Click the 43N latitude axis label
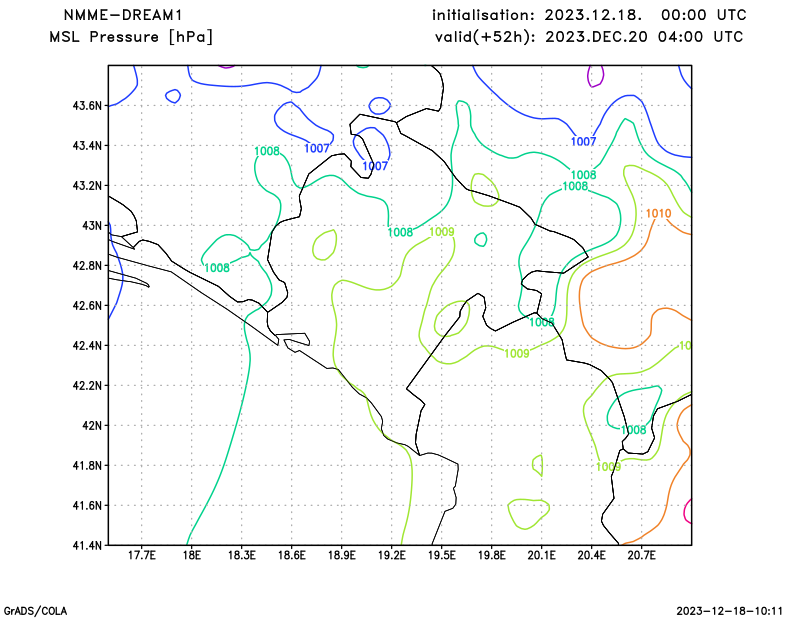The image size is (800, 618). click(x=92, y=226)
